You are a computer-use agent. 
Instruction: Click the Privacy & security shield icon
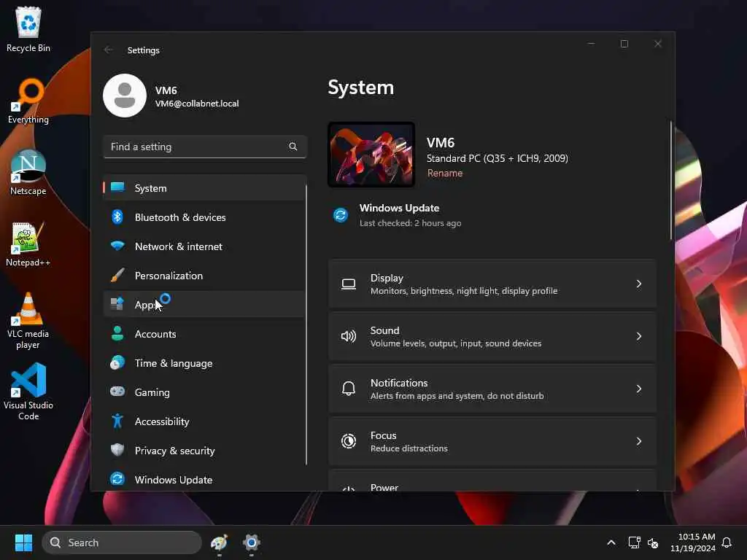117,450
